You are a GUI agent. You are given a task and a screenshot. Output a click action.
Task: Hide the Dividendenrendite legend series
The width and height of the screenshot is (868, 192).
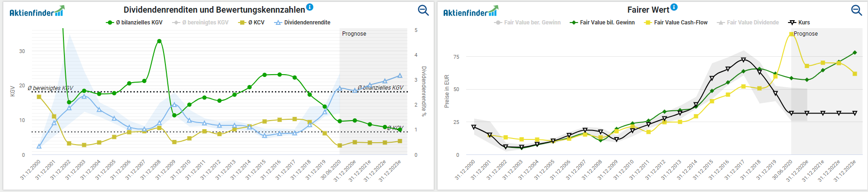pos(303,23)
